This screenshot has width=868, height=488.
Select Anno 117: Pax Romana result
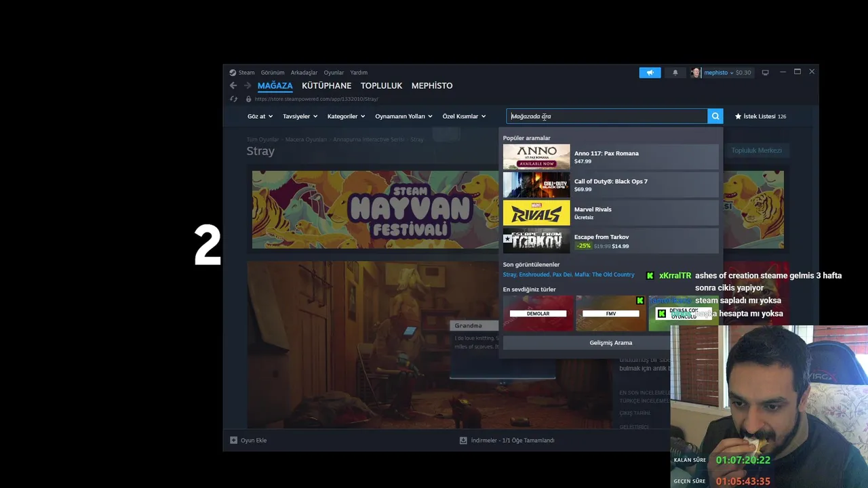[x=610, y=157]
